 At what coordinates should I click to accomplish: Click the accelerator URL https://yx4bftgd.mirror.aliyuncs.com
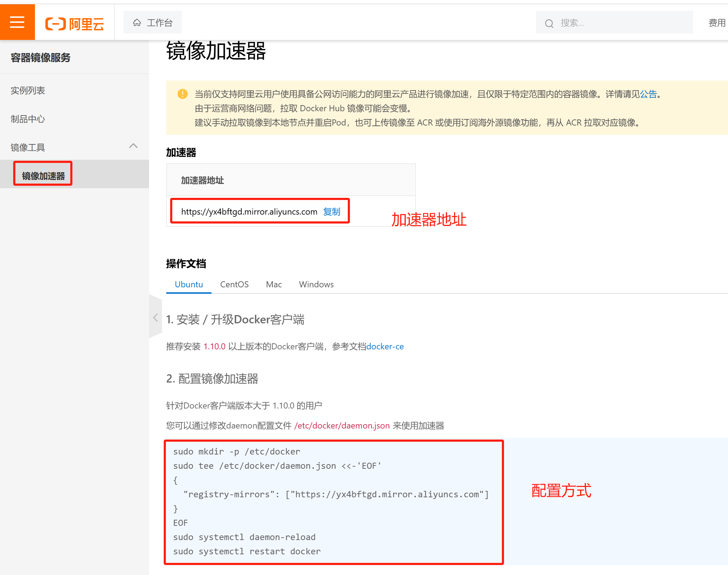click(249, 212)
